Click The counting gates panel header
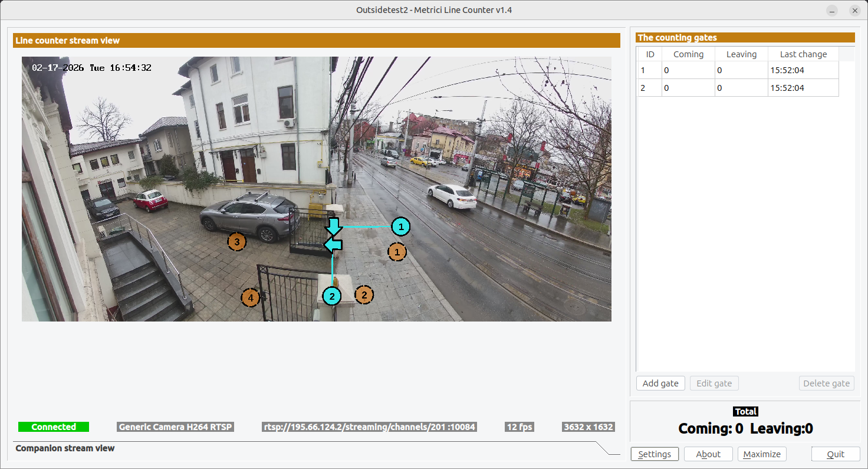 click(745, 37)
